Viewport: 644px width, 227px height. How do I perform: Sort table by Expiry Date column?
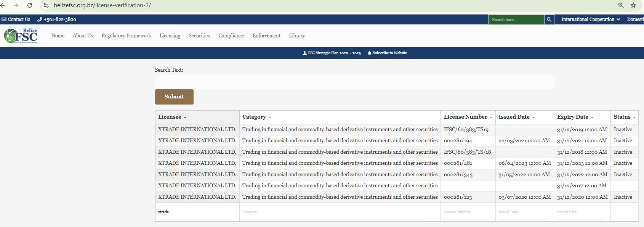click(x=582, y=117)
